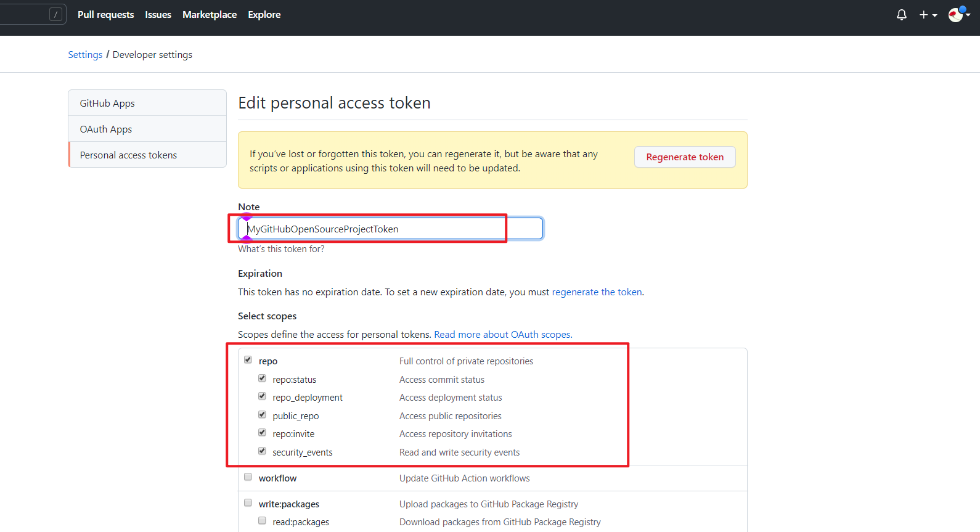This screenshot has height=532, width=980.
Task: Click 'Full control of private repositories' text
Action: 466,361
